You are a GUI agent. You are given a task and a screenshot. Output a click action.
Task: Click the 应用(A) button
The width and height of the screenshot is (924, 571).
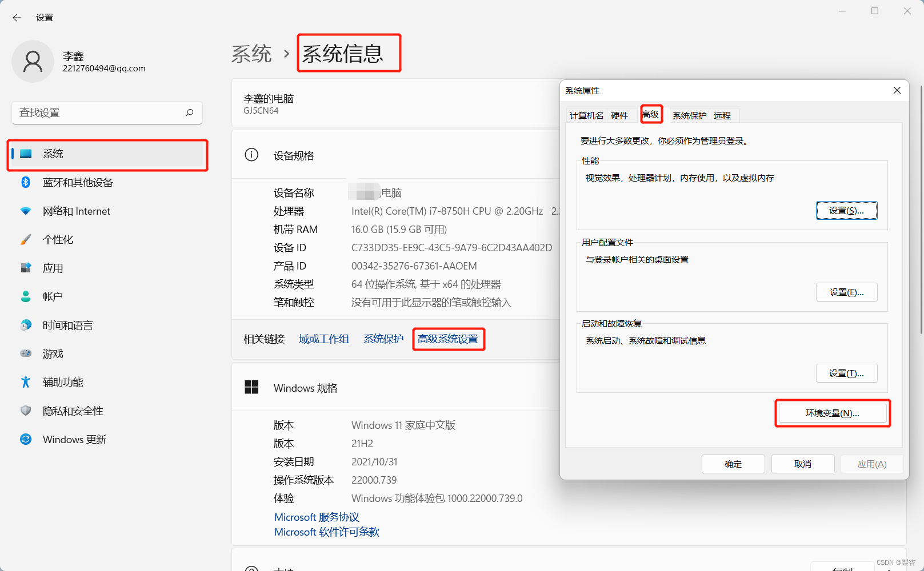(x=872, y=464)
